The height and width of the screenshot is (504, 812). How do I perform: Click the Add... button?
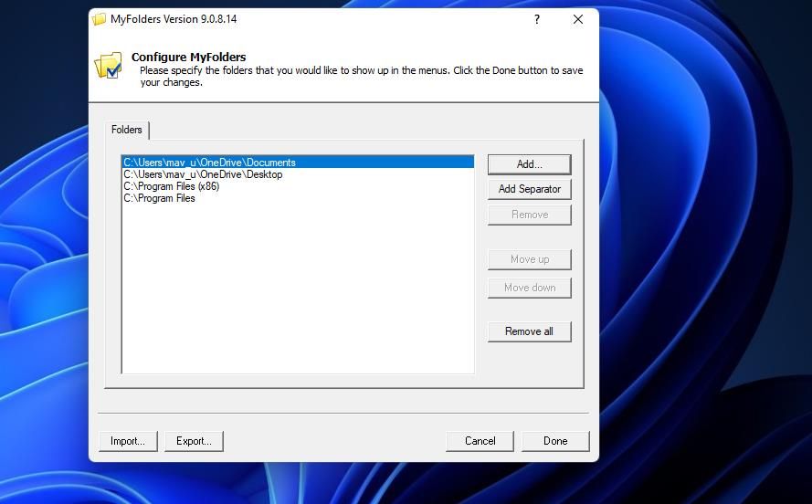529,164
